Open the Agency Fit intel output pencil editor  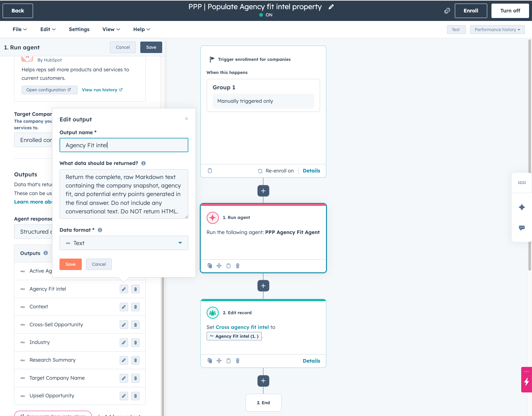124,289
